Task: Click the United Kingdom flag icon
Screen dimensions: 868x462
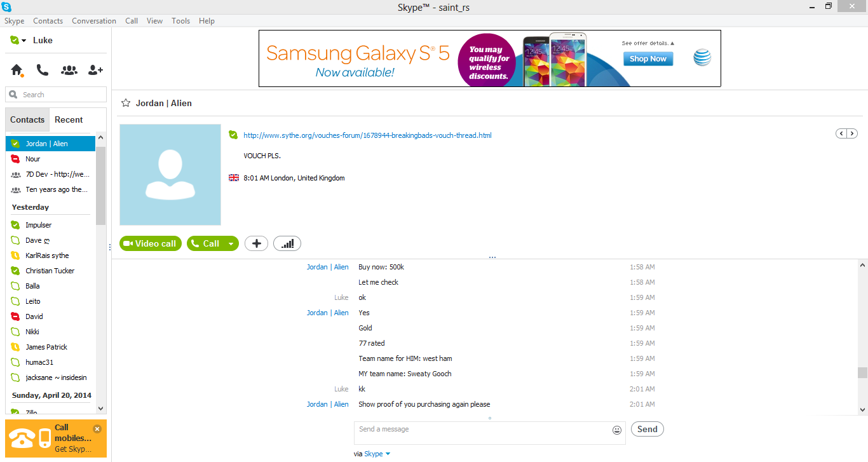Action: pyautogui.click(x=234, y=178)
